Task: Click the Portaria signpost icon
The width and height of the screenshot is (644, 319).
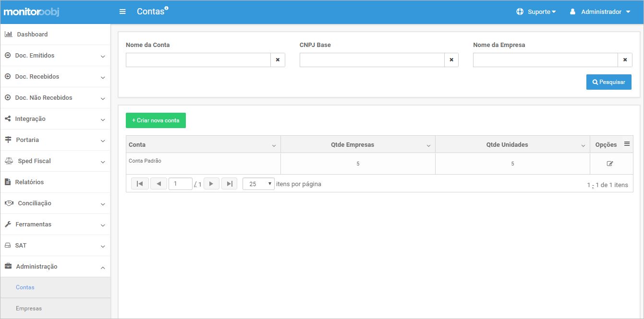Action: coord(8,140)
